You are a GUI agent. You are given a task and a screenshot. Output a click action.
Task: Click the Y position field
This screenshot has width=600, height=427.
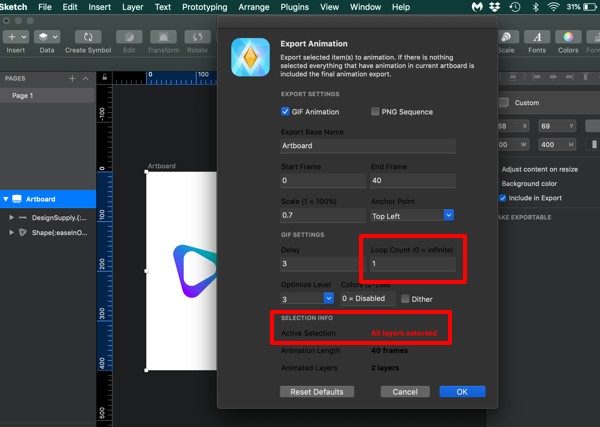tap(557, 126)
